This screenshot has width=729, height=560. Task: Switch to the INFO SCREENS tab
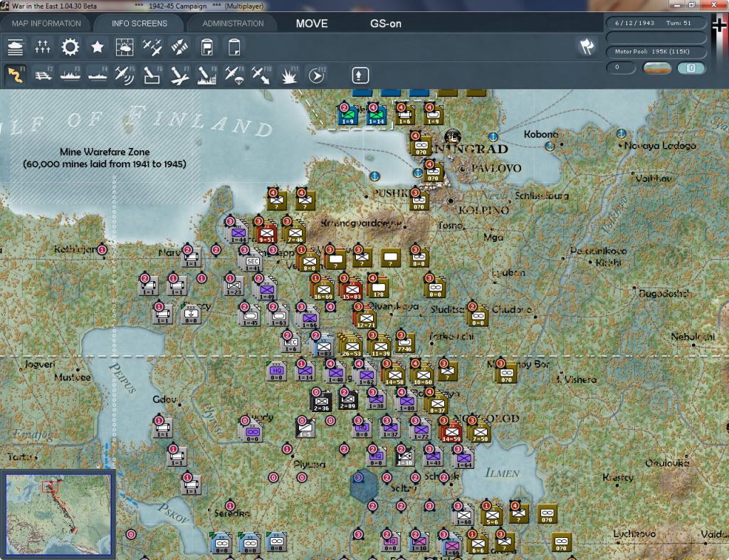click(140, 23)
